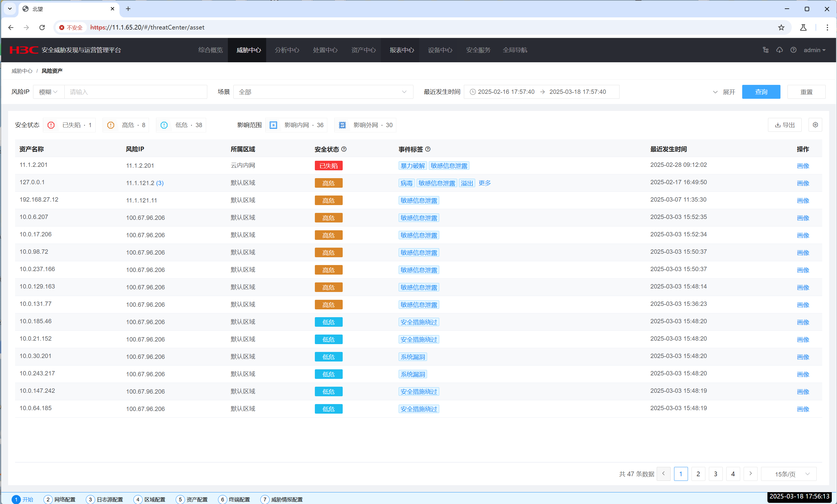Image resolution: width=837 pixels, height=504 pixels.
Task: Export data with 导出 button
Action: point(785,125)
